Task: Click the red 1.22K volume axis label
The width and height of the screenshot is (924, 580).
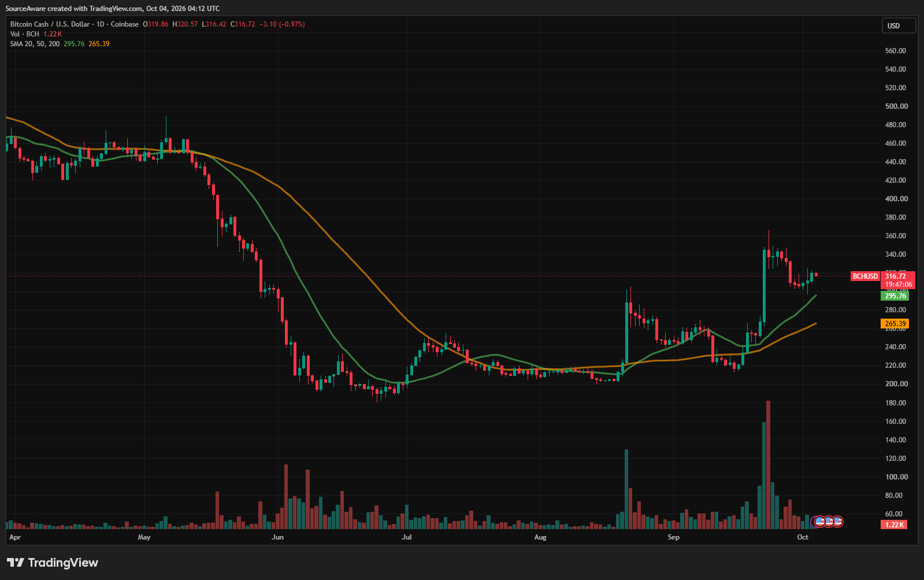Action: [894, 524]
